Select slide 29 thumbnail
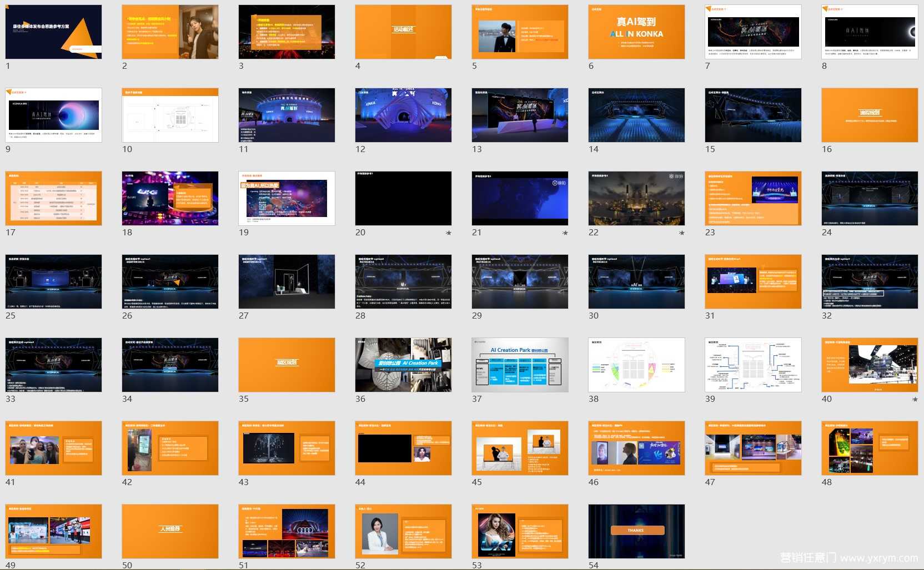924x570 pixels. [x=520, y=281]
